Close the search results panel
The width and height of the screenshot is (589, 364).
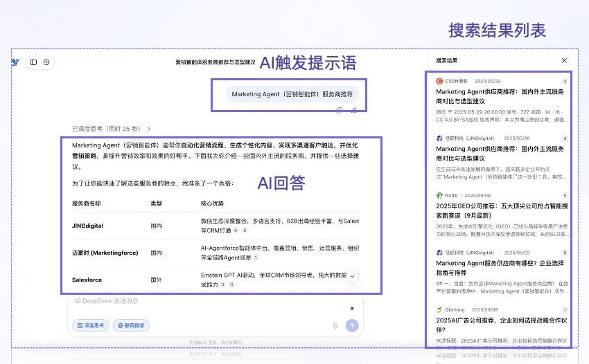[x=564, y=61]
